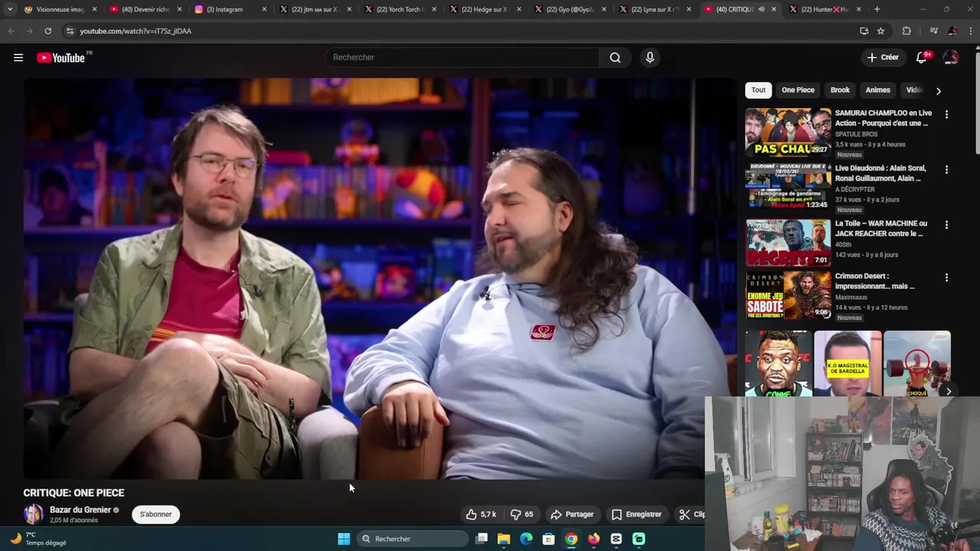Launch Microsoft Edge from the taskbar
The width and height of the screenshot is (980, 551).
click(x=526, y=539)
